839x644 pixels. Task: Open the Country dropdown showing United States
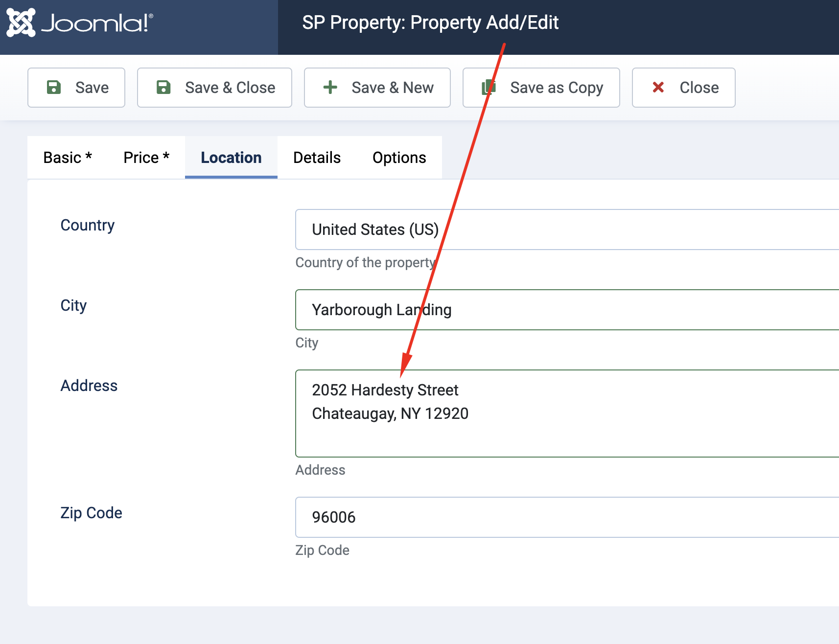point(563,230)
